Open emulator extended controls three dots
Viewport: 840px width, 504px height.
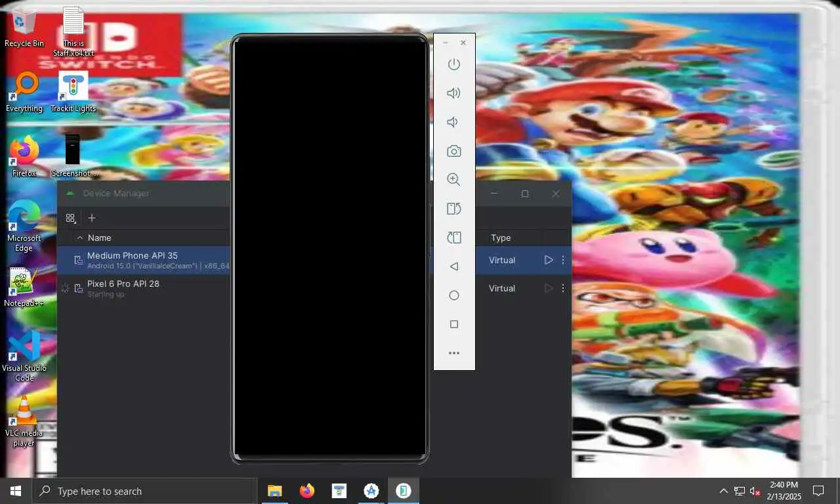pyautogui.click(x=453, y=353)
